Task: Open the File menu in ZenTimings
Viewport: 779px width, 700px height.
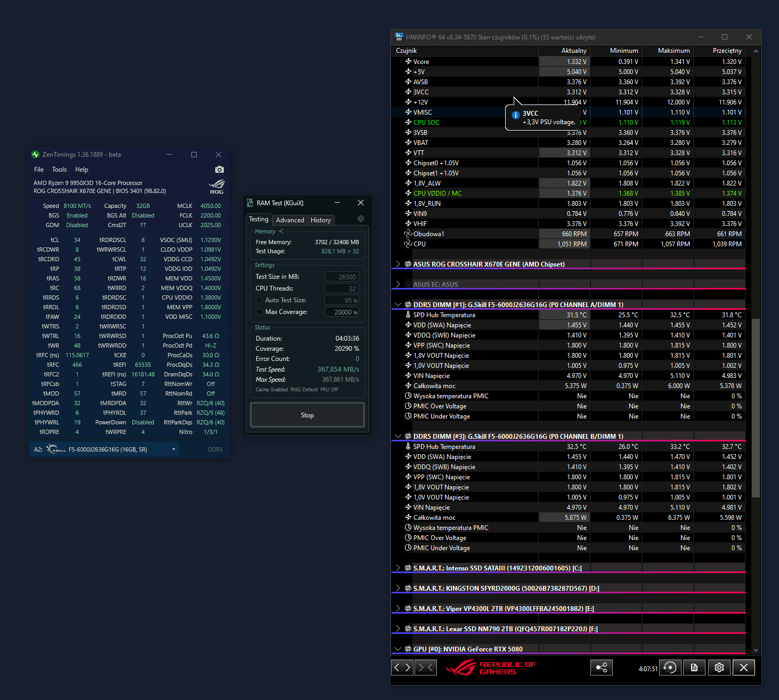Action: click(x=39, y=170)
